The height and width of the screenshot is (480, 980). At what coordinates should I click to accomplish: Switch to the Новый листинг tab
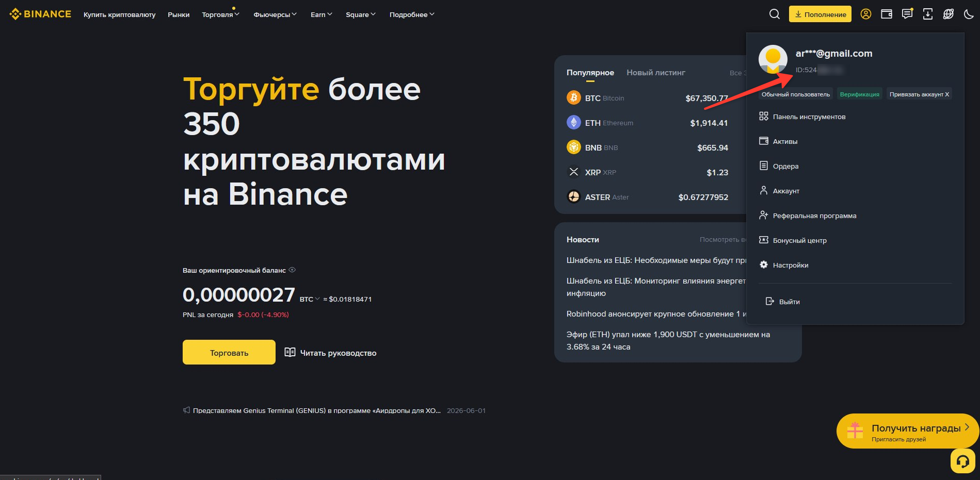[655, 73]
